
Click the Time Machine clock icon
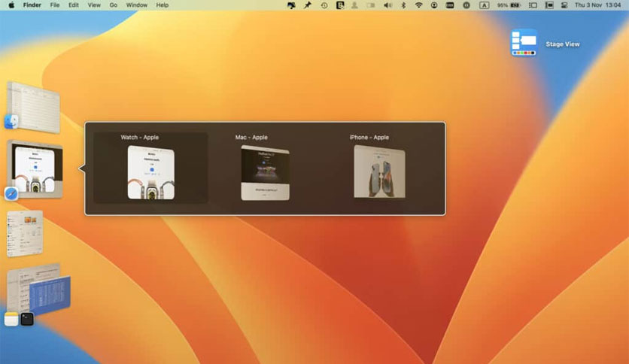coord(324,5)
